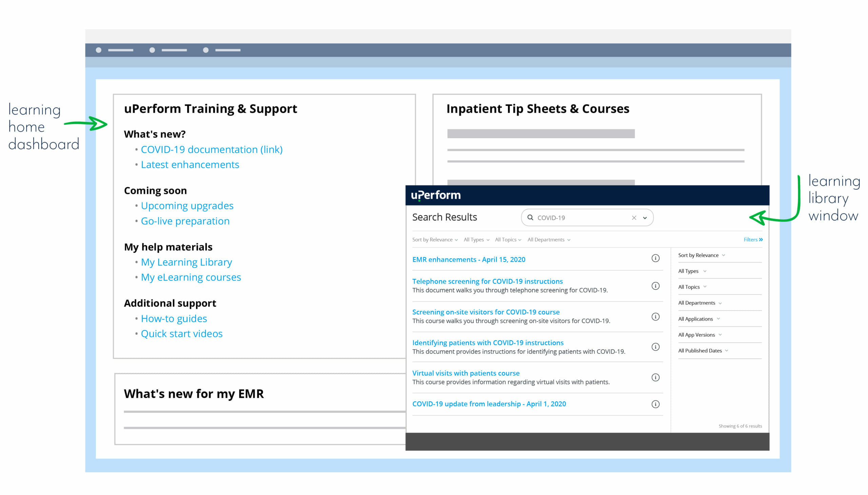This screenshot has height=495, width=868.
Task: Expand All Departments in side filter panel
Action: pyautogui.click(x=700, y=303)
